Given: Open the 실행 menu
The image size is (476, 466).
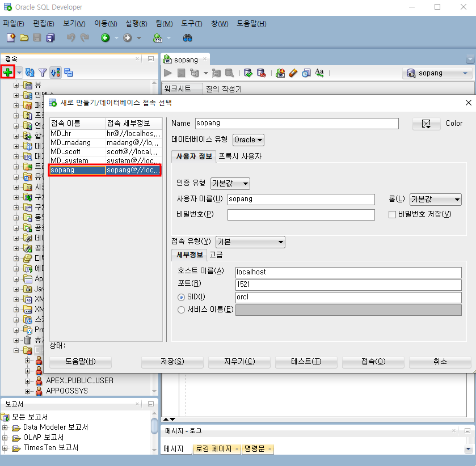Looking at the screenshot, I should (x=136, y=24).
